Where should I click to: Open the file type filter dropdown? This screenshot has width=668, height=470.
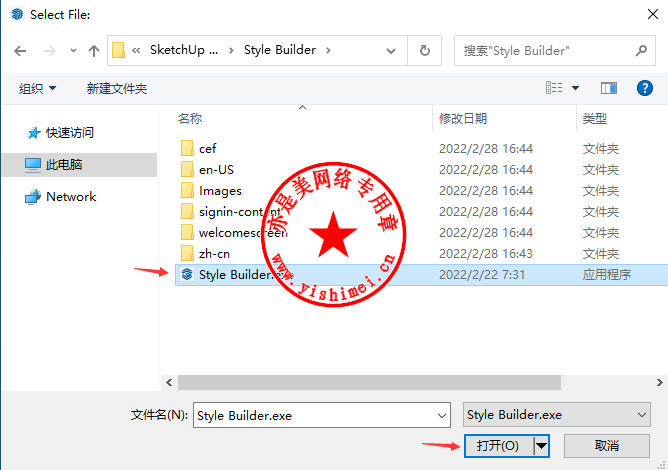tap(556, 415)
